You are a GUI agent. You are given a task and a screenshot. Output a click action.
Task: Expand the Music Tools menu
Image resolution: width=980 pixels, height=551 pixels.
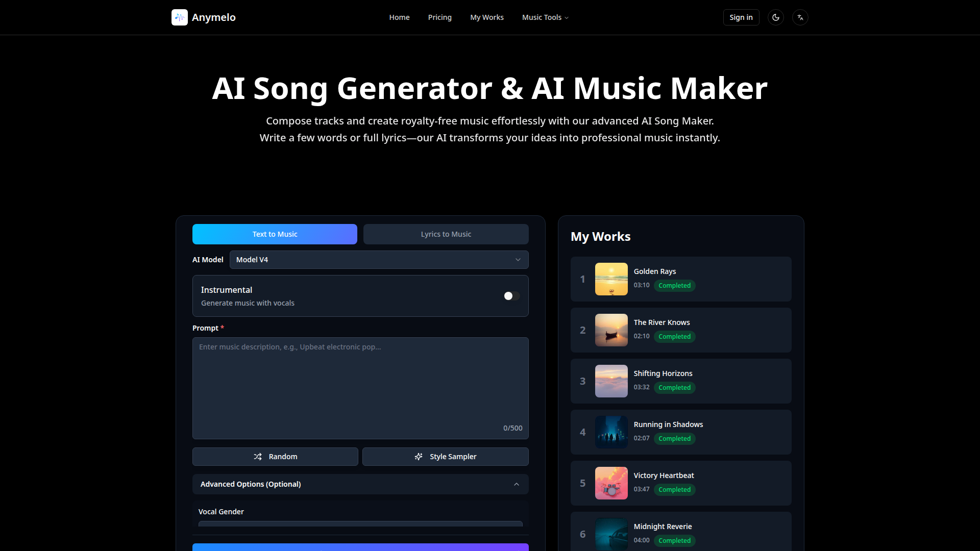pyautogui.click(x=545, y=17)
